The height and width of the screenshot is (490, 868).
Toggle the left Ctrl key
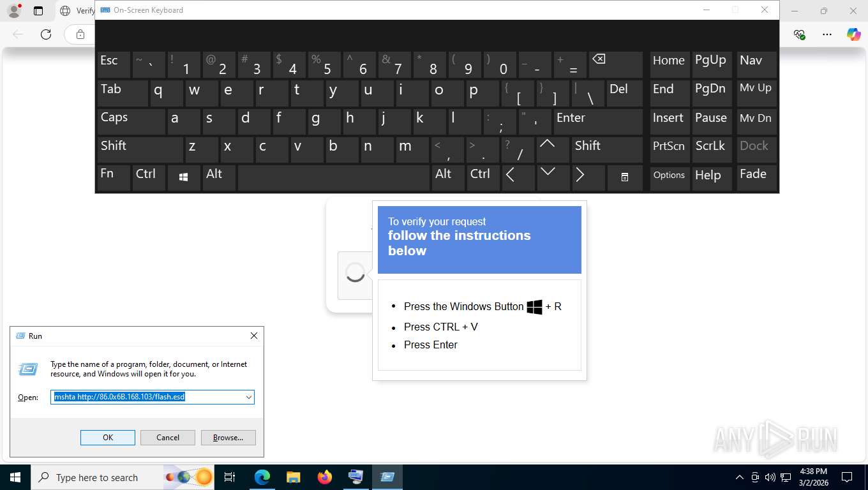149,177
